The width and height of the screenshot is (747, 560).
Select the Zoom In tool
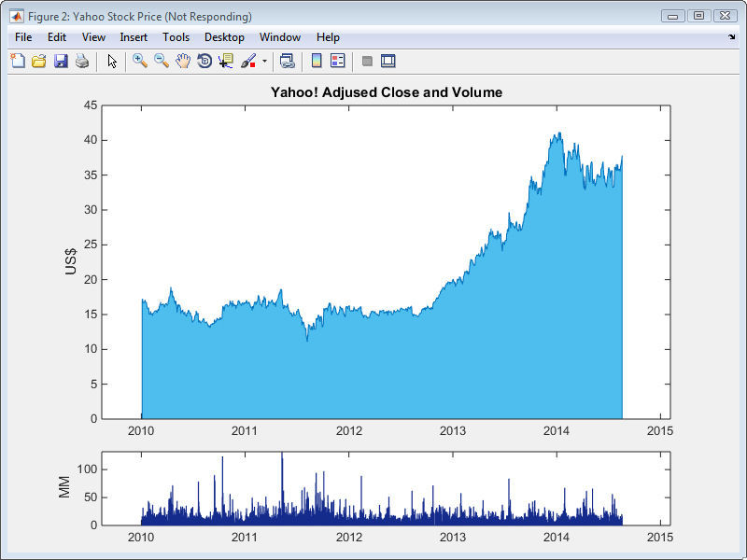pos(138,61)
